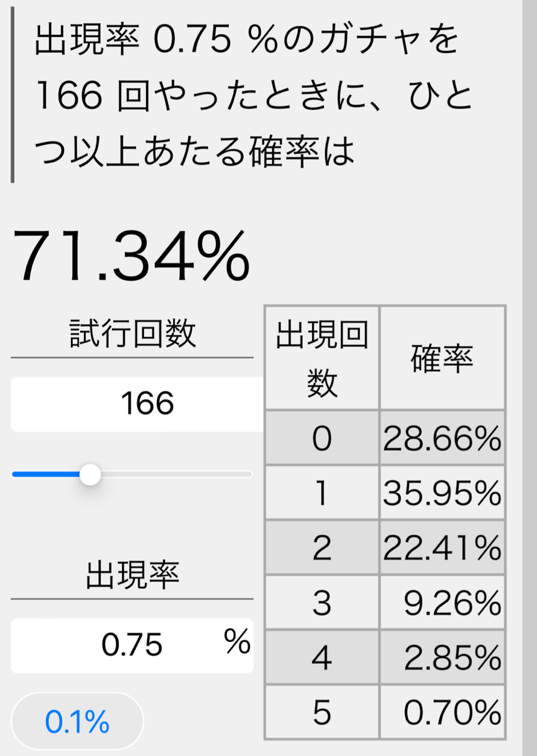Click the 試行回数 label

tap(133, 334)
